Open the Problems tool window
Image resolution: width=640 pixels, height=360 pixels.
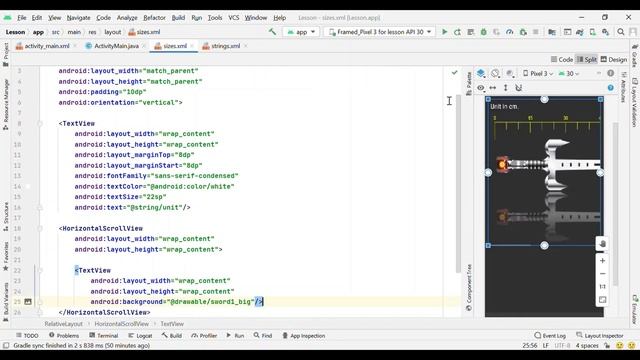pos(64,336)
